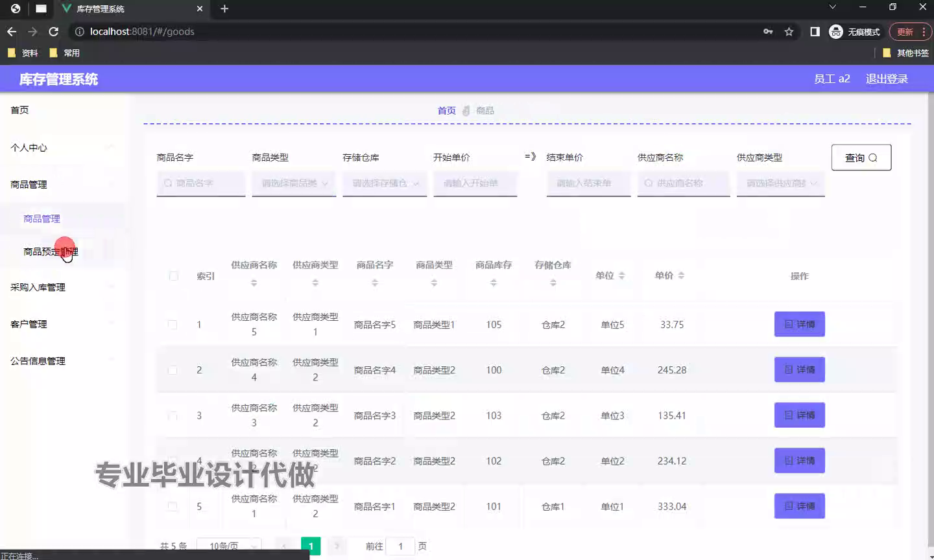The width and height of the screenshot is (934, 560).
Task: Open the 常用 bookmark folder
Action: (64, 53)
